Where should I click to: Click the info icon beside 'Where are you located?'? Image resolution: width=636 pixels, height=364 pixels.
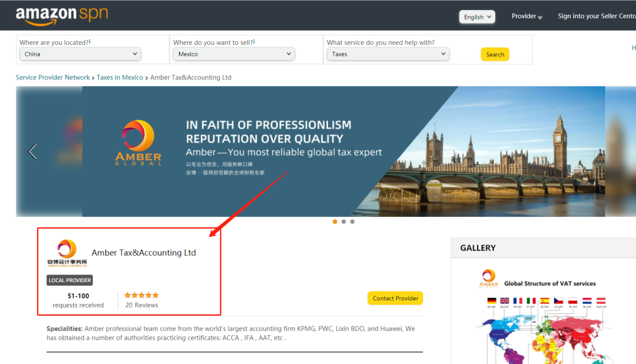(90, 42)
